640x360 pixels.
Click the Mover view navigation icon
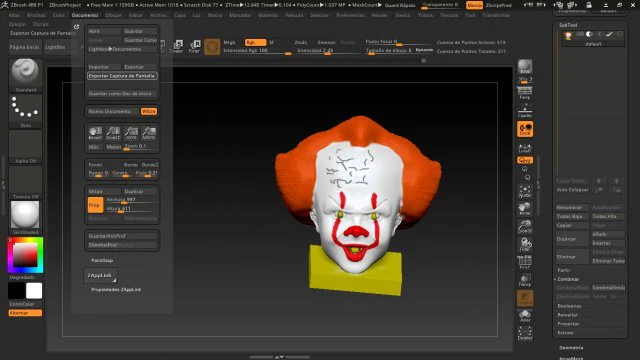(x=525, y=209)
